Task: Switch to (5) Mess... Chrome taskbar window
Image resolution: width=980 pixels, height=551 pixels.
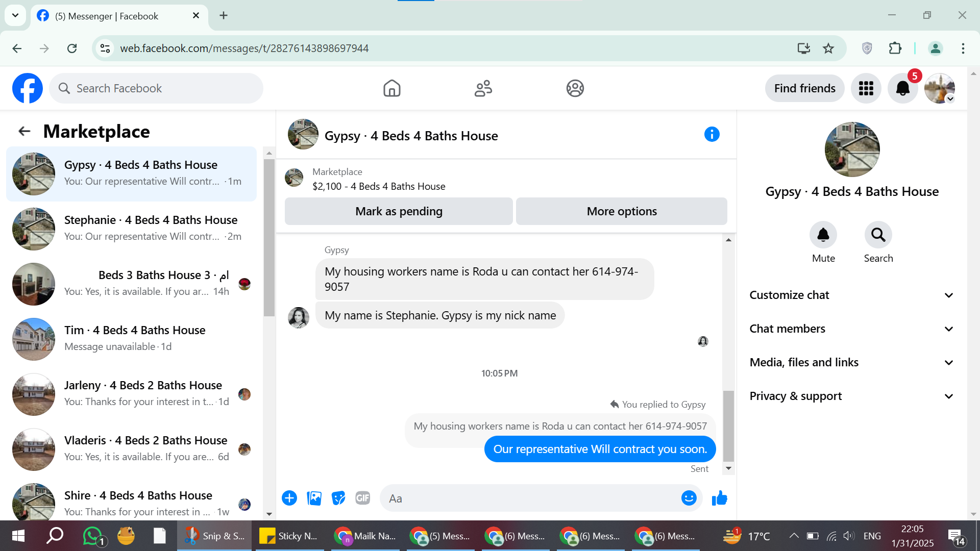Action: [x=440, y=536]
